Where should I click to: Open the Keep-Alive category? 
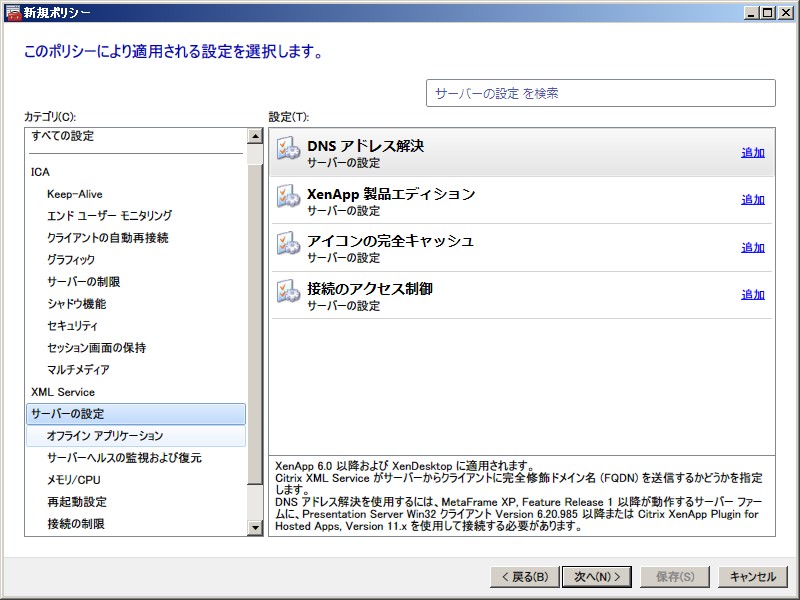click(74, 194)
